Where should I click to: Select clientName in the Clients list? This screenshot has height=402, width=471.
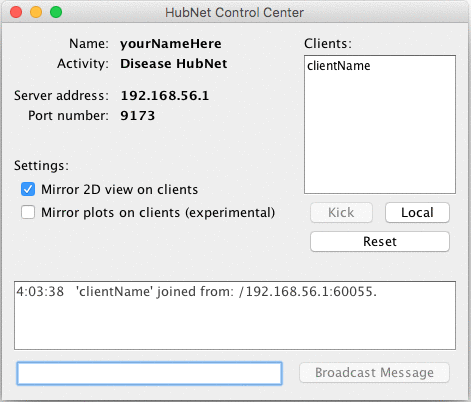pyautogui.click(x=339, y=66)
